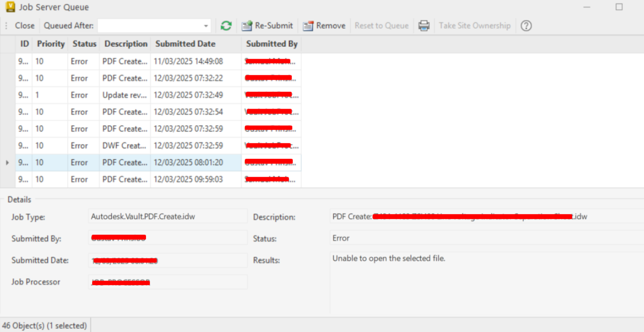Sort jobs by the Status column
This screenshot has width=644, height=332.
coord(84,44)
